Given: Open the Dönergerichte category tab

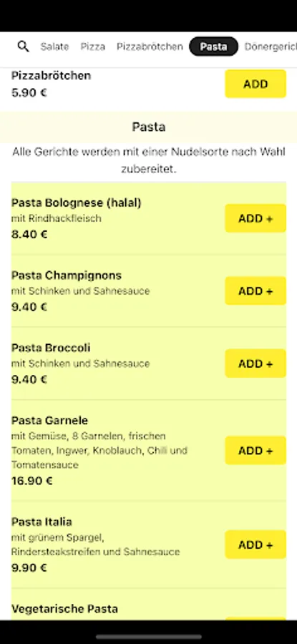Looking at the screenshot, I should 271,47.
